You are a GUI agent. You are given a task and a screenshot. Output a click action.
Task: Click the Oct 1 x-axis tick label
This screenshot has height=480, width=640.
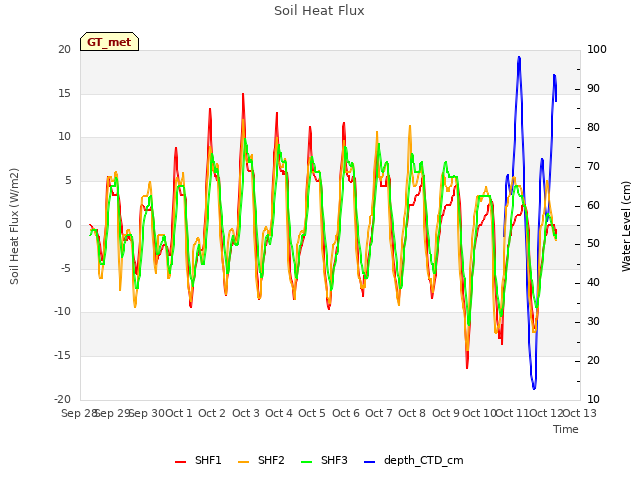[179, 413]
